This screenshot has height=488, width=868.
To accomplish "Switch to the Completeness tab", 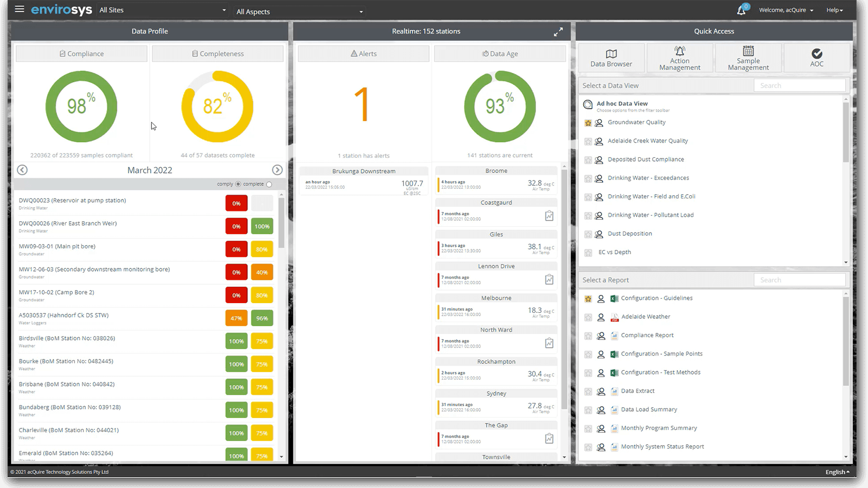I will pyautogui.click(x=218, y=54).
